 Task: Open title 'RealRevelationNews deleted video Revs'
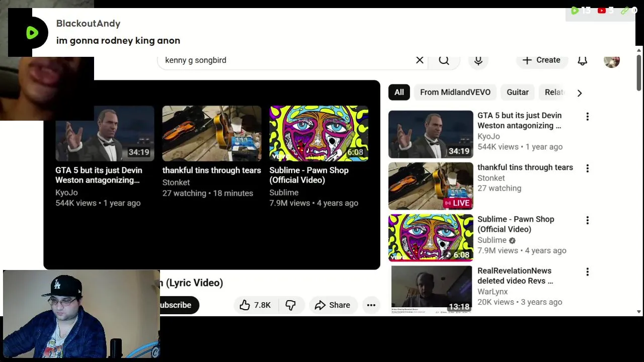click(515, 276)
